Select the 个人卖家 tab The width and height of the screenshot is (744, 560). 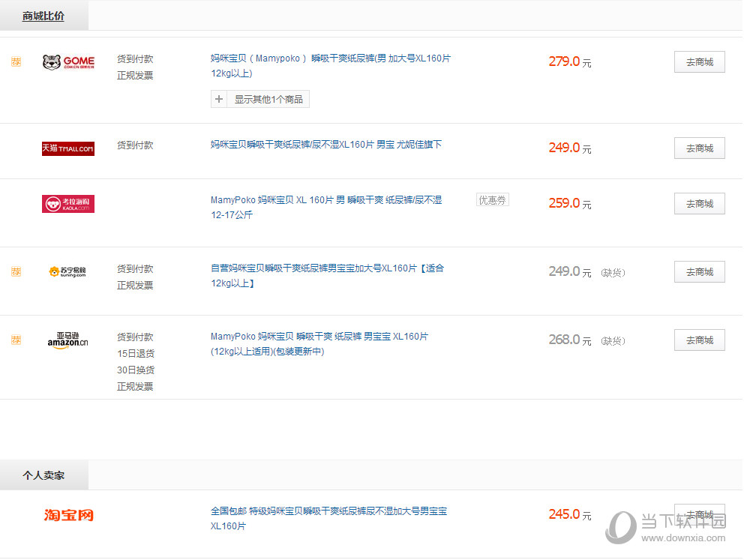click(x=43, y=475)
